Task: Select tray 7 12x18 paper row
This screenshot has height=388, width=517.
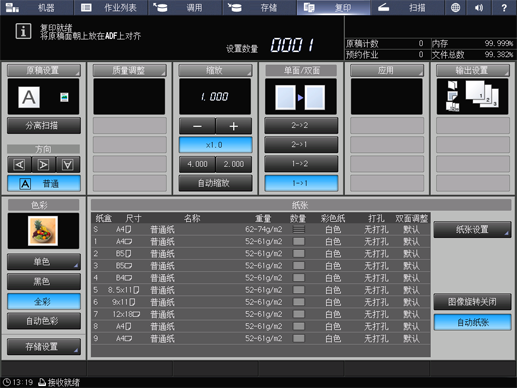Action: point(261,314)
